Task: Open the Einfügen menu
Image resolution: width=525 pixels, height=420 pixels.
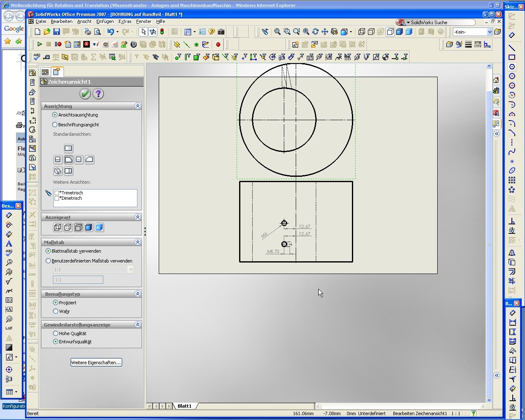Action: [105, 21]
